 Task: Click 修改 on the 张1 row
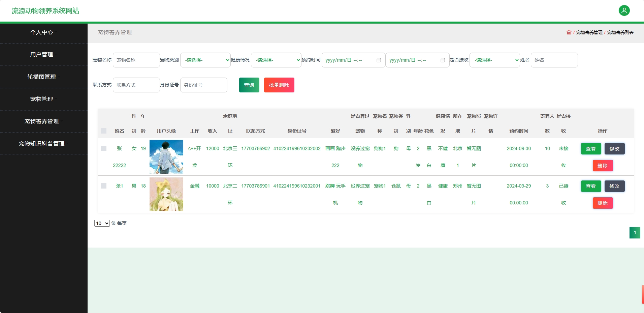(614, 186)
